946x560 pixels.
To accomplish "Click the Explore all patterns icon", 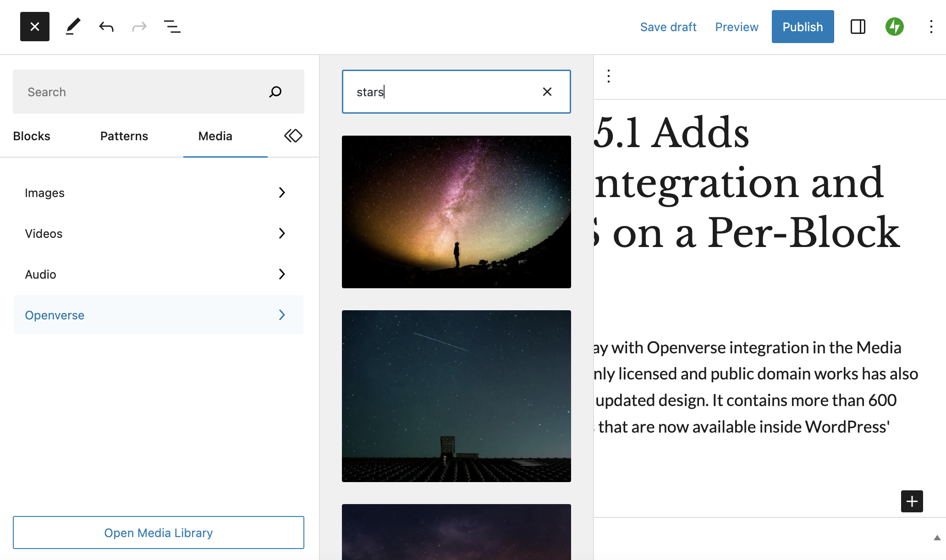I will 293,136.
